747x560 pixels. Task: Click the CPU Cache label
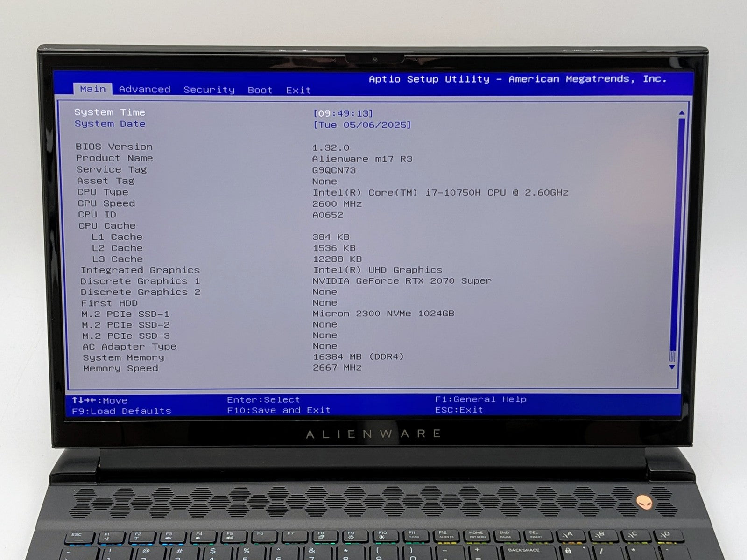(x=107, y=226)
